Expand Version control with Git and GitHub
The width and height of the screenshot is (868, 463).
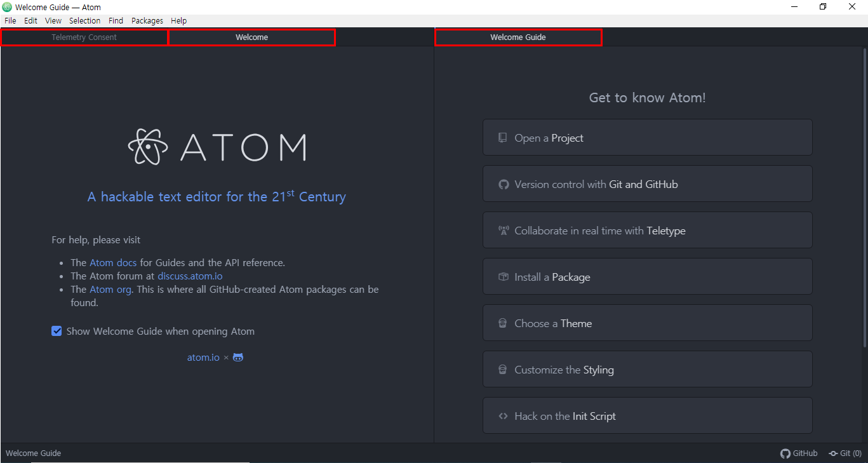(x=647, y=184)
